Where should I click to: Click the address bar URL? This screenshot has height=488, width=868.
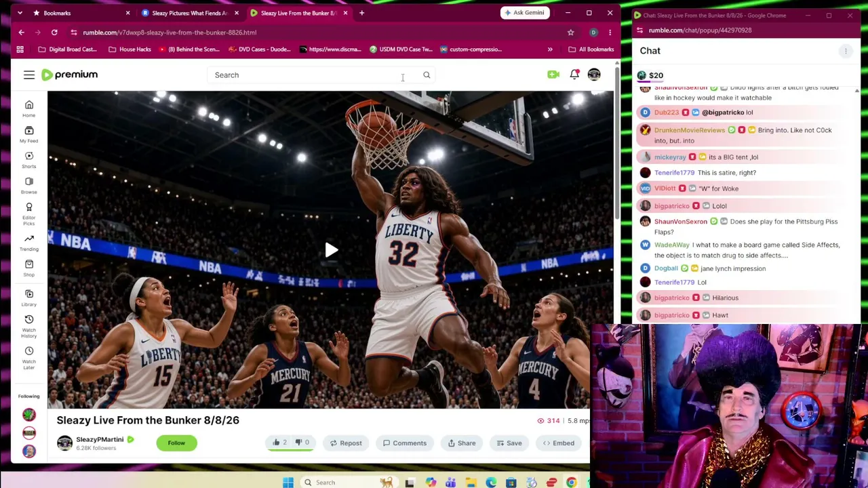tap(170, 33)
